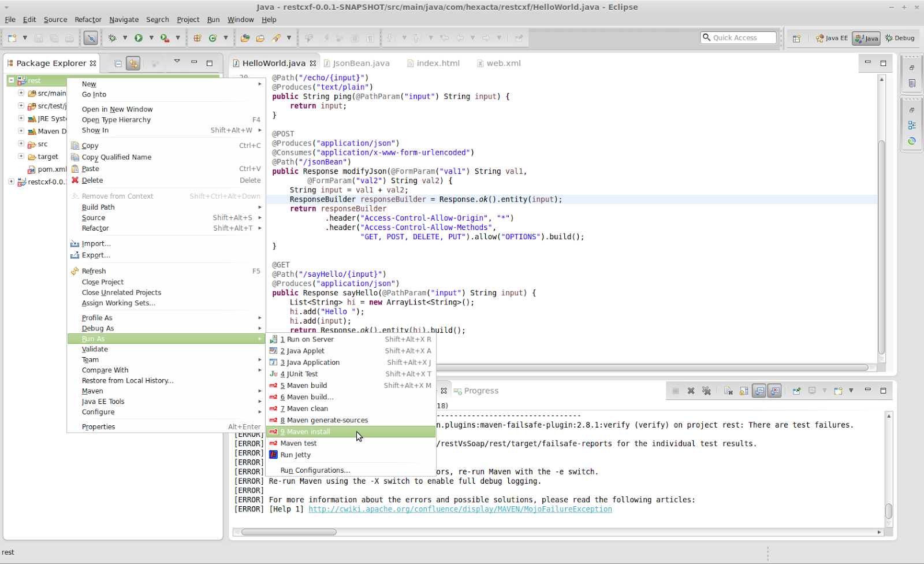Collapse the rest project node
This screenshot has height=564, width=924.
pyautogui.click(x=11, y=80)
